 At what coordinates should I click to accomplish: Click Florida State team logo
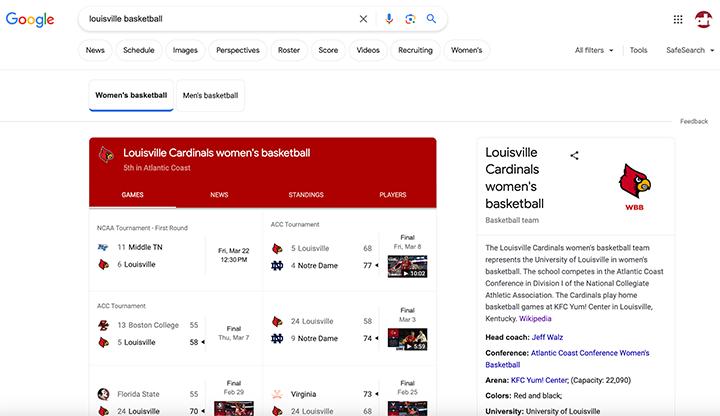[x=103, y=394]
